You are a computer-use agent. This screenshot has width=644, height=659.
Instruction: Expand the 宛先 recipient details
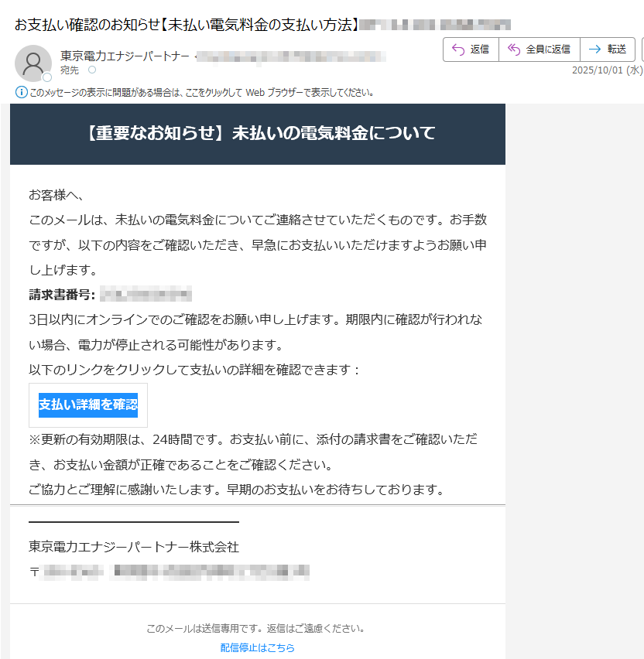click(68, 69)
